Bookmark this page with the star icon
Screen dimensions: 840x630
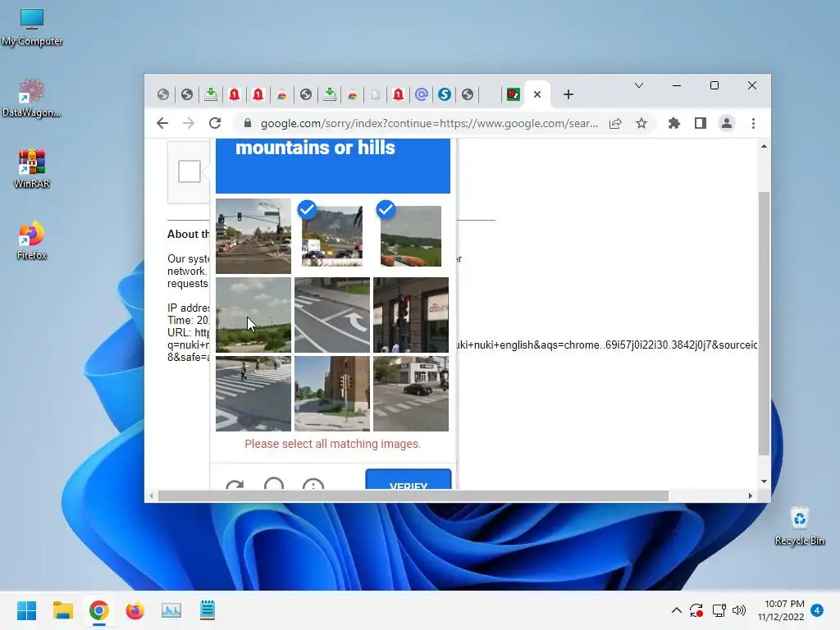641,123
